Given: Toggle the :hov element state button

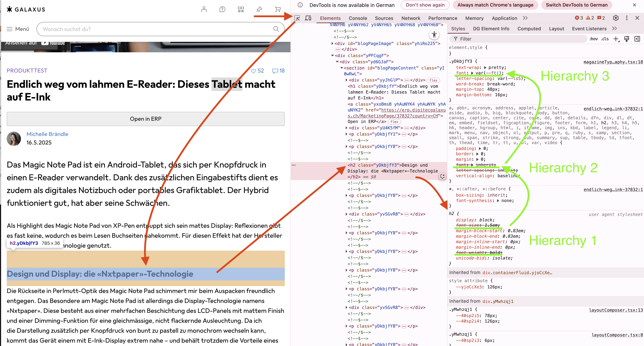Looking at the screenshot, I should coord(594,39).
